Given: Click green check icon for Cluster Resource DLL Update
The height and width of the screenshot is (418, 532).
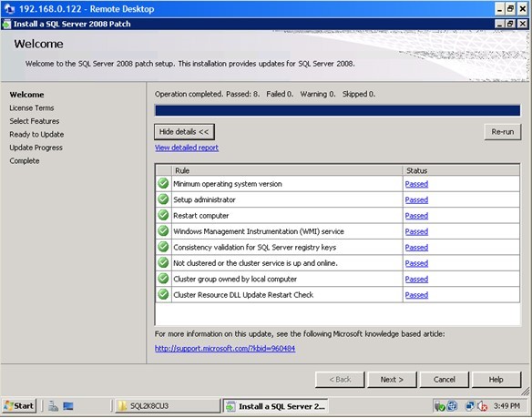Looking at the screenshot, I should pyautogui.click(x=163, y=294).
